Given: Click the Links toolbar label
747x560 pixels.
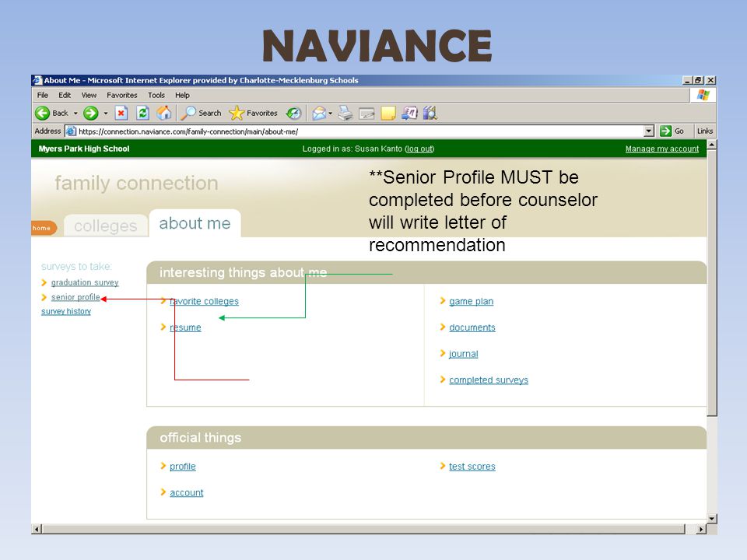Looking at the screenshot, I should coord(705,131).
